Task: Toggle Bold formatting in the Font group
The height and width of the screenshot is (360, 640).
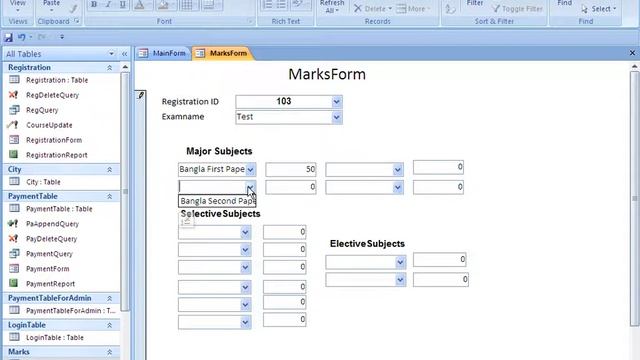Action: point(94,5)
